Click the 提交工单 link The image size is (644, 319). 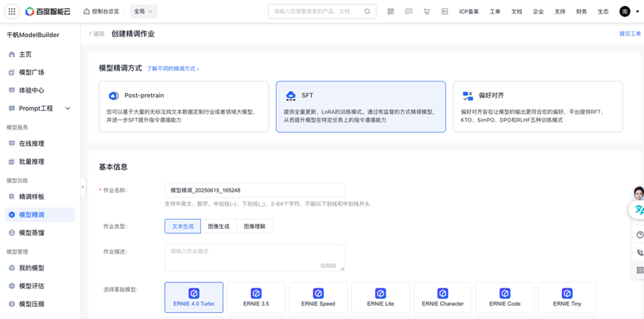click(x=630, y=34)
